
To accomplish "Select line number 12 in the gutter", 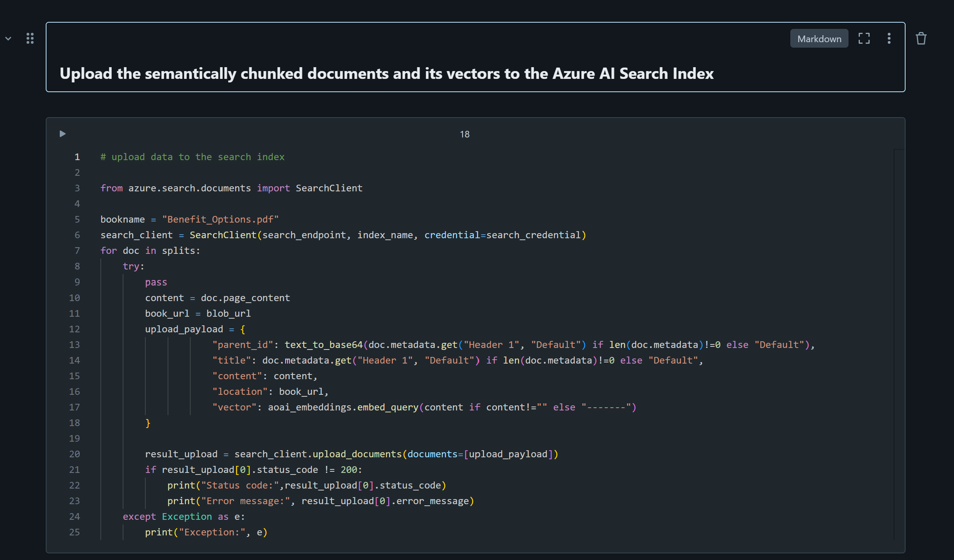I will [x=74, y=329].
